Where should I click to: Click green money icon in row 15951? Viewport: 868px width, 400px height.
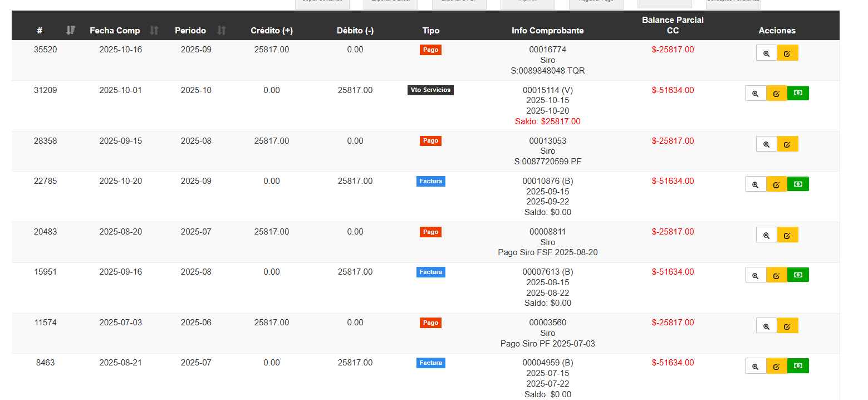(x=798, y=275)
